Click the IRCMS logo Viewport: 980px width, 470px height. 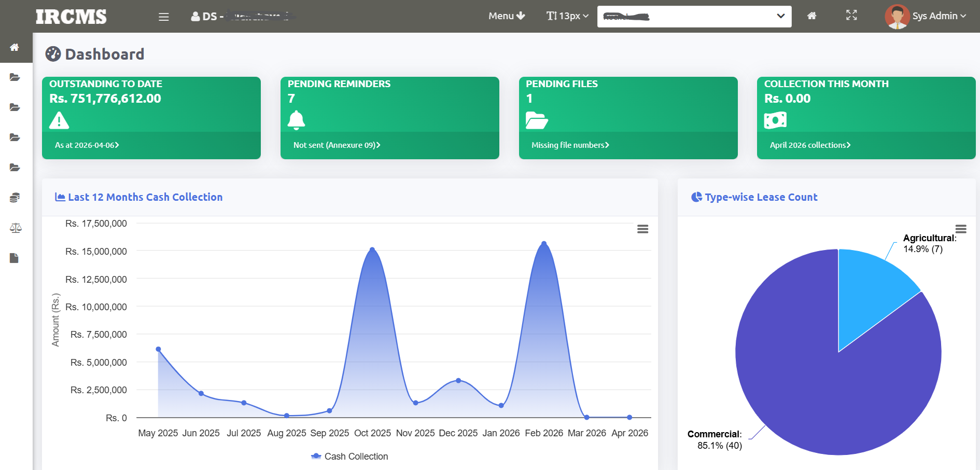(71, 17)
